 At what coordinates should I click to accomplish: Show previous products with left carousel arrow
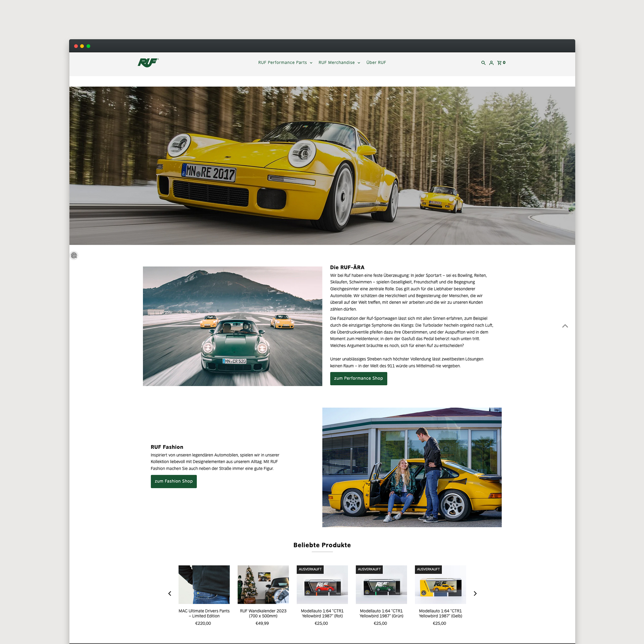click(170, 593)
